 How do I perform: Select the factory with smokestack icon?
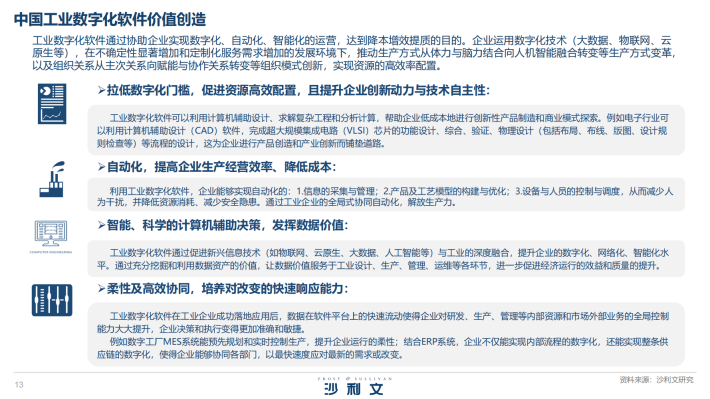click(x=52, y=179)
